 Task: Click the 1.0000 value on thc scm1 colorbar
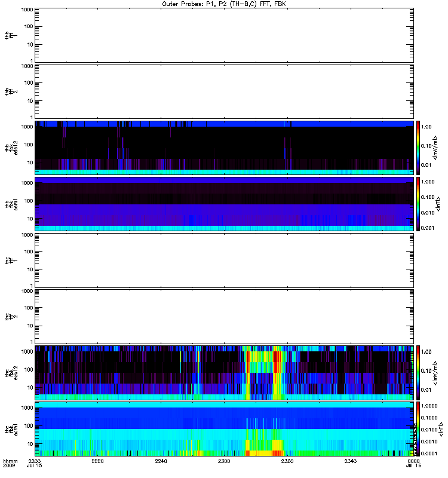click(429, 406)
